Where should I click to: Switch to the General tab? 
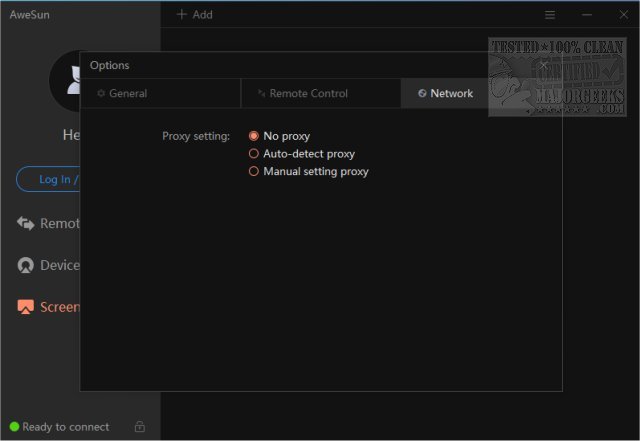(x=160, y=94)
